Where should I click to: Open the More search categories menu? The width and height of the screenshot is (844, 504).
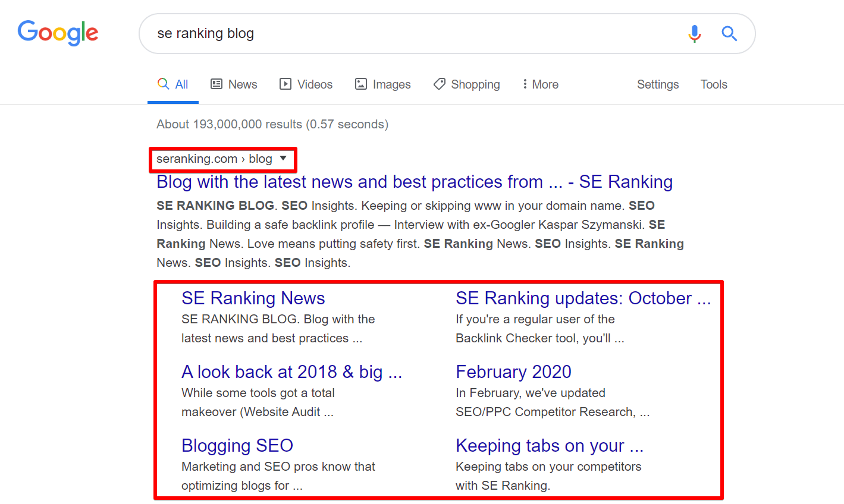coord(540,84)
